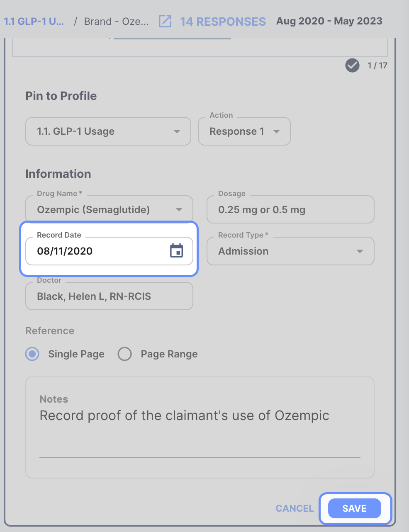Screen dimensions: 409x532
Task: Select the Single Page radio button
Action: 32,354
